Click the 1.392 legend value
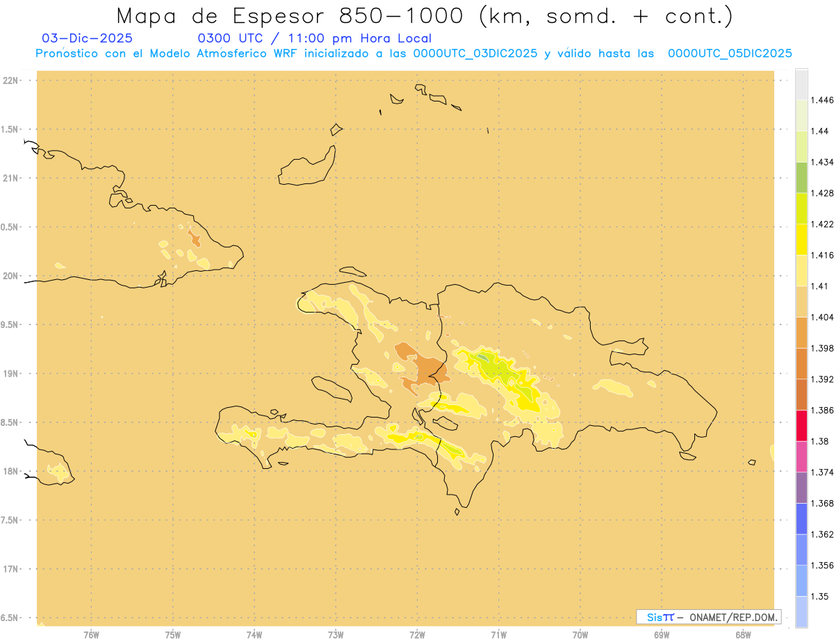The image size is (834, 644). pos(824,379)
